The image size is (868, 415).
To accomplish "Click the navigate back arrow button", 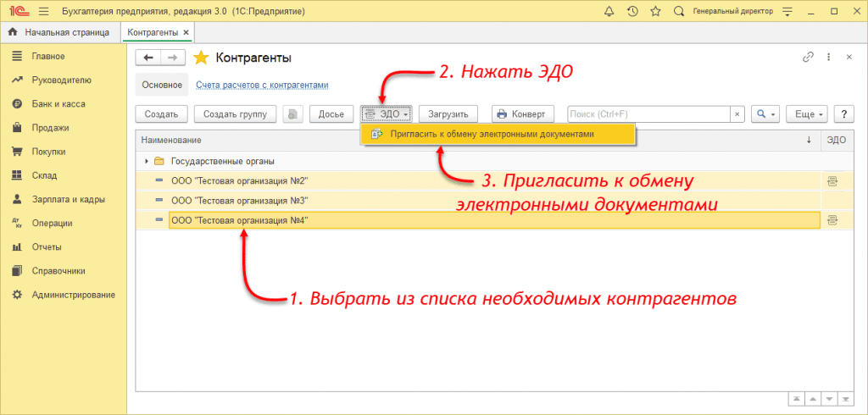I will (148, 58).
